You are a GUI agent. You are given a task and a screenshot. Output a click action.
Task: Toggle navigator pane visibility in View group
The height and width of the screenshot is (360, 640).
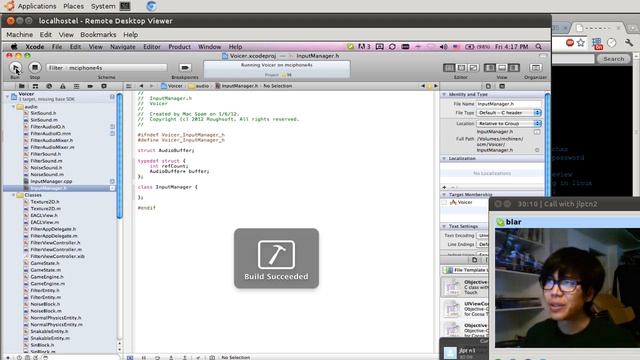(490, 67)
